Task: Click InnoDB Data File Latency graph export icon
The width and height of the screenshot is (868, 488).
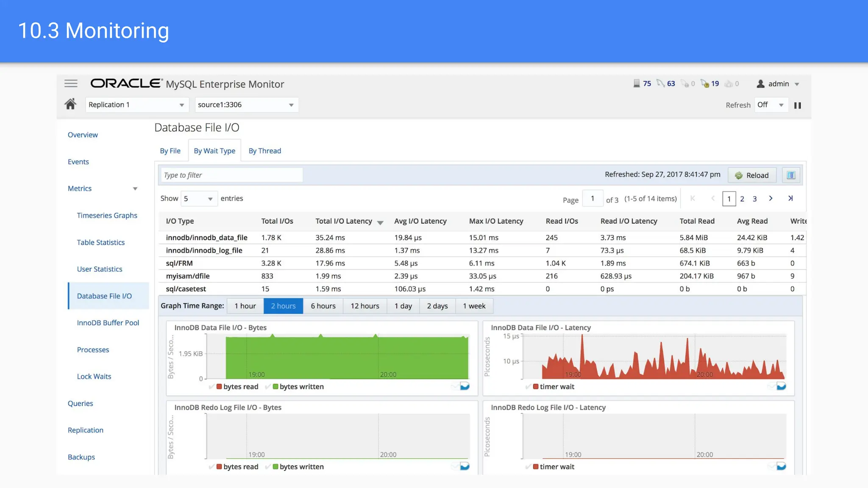Action: 781,386
